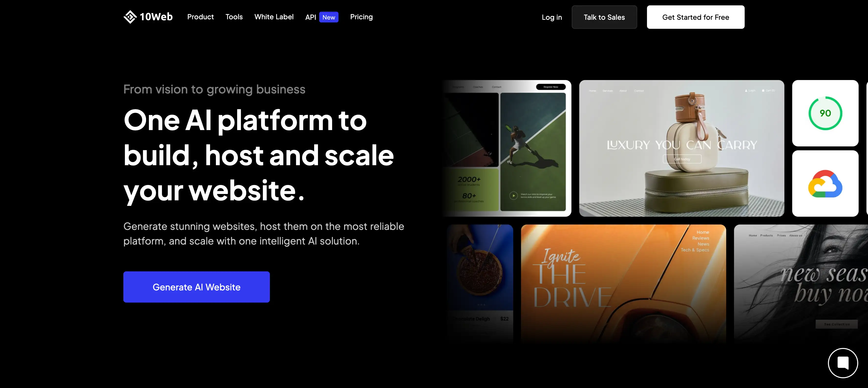This screenshot has height=388, width=868.
Task: Click See Collection button in fashion template
Action: [836, 324]
